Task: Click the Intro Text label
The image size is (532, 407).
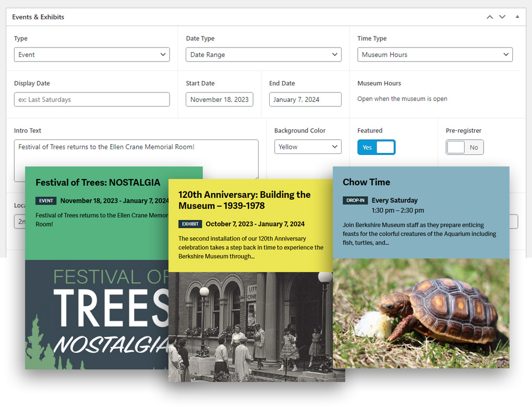Action: point(28,130)
